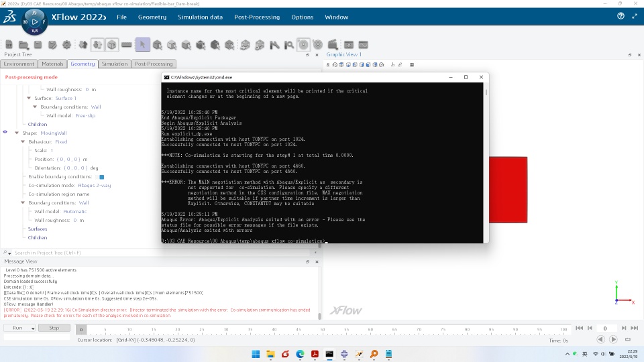Click the R reset view icon in Graphic View
This screenshot has height=362, width=644.
[328, 64]
